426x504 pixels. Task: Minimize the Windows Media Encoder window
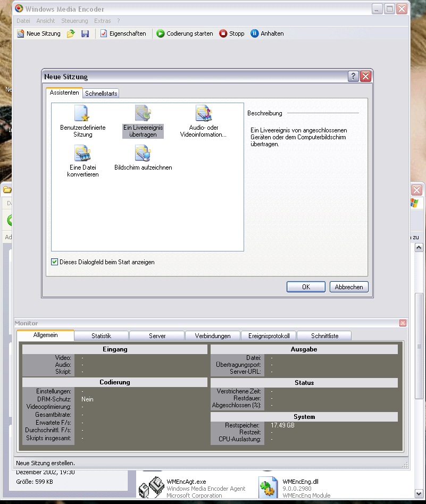377,9
